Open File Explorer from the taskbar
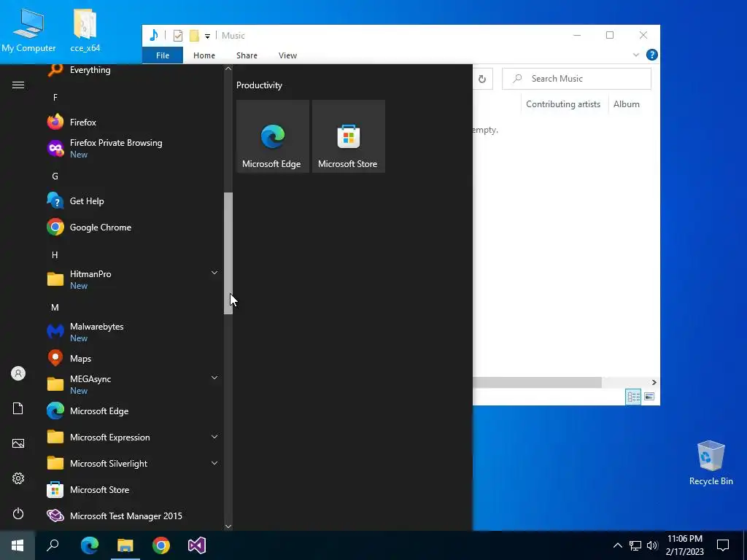 125,545
